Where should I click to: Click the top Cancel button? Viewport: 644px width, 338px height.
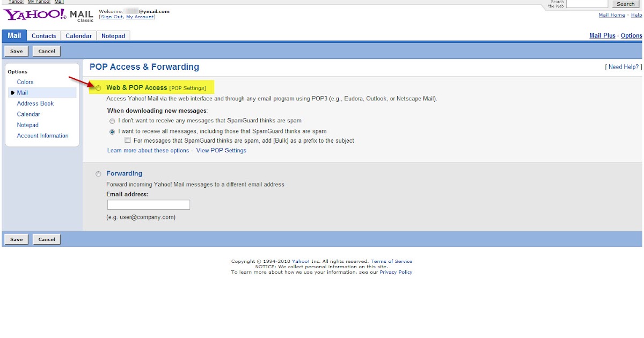pos(47,51)
